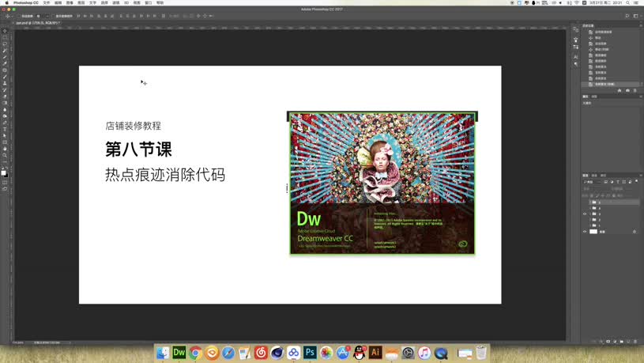This screenshot has width=644, height=363.
Task: Click the Auto-Align Layers icon in options bar
Action: pyautogui.click(x=164, y=16)
